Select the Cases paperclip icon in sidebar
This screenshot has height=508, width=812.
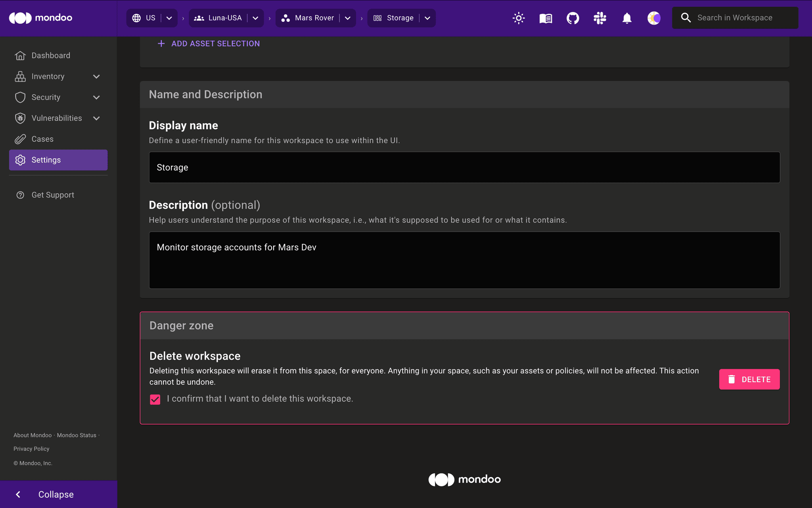pyautogui.click(x=20, y=139)
